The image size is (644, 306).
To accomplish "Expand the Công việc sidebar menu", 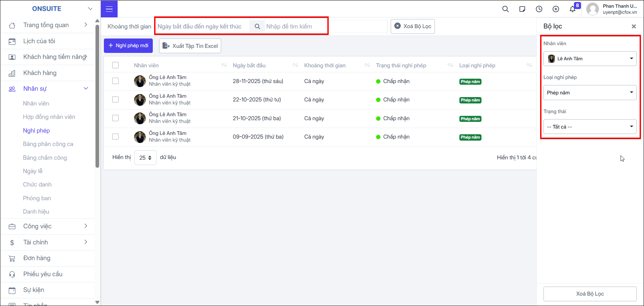I will click(x=48, y=226).
